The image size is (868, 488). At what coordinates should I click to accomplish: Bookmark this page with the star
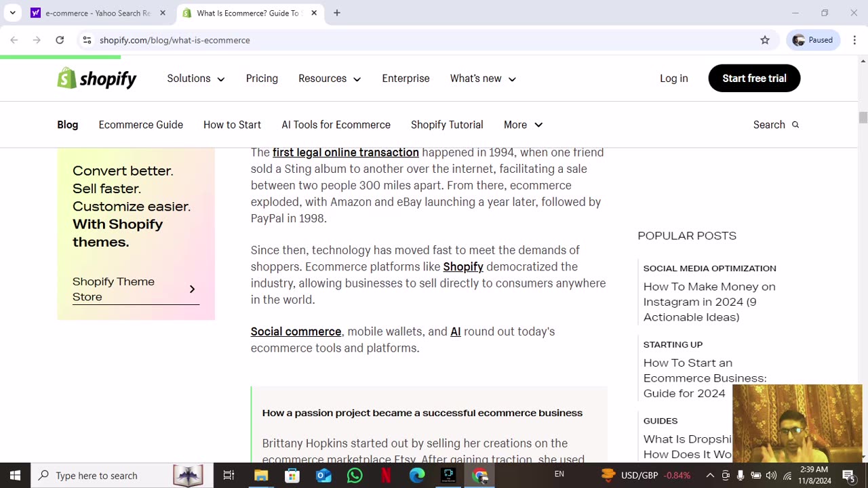tap(765, 40)
